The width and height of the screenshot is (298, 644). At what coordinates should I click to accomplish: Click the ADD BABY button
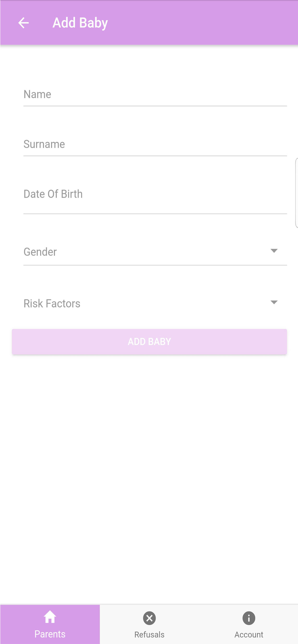coord(149,342)
